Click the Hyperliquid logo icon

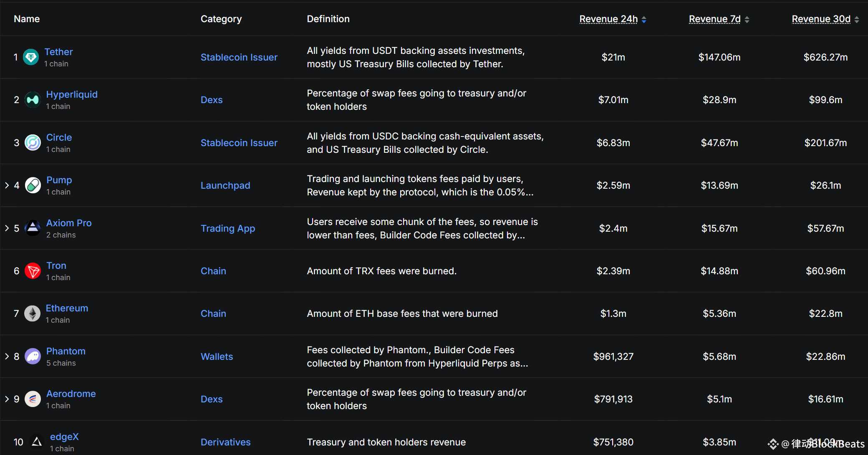coord(33,100)
